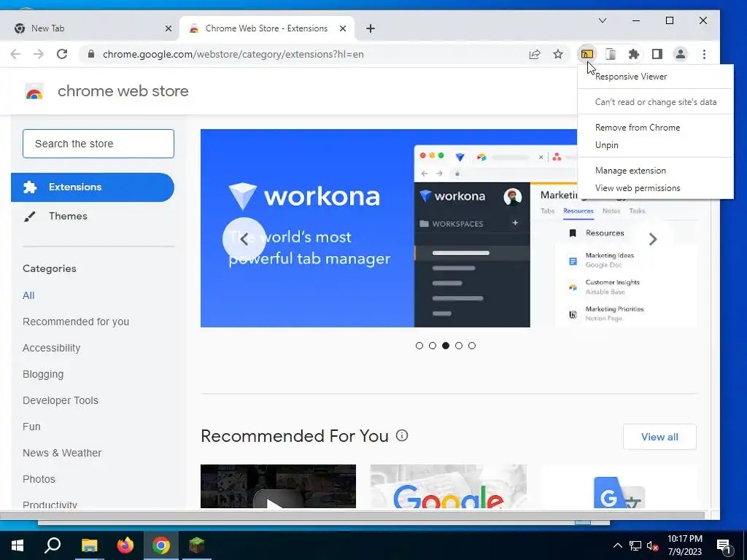Launch Firefox from the taskbar
The image size is (747, 560).
click(125, 545)
